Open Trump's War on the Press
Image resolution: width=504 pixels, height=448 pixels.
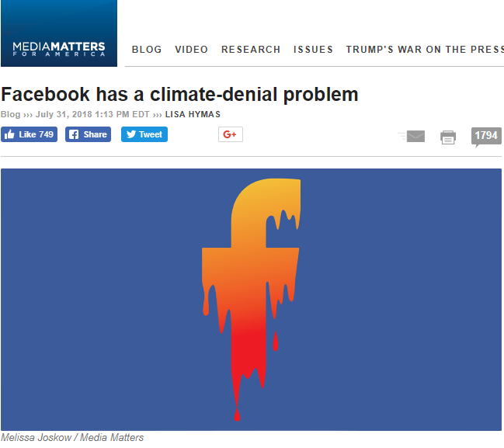click(x=425, y=50)
